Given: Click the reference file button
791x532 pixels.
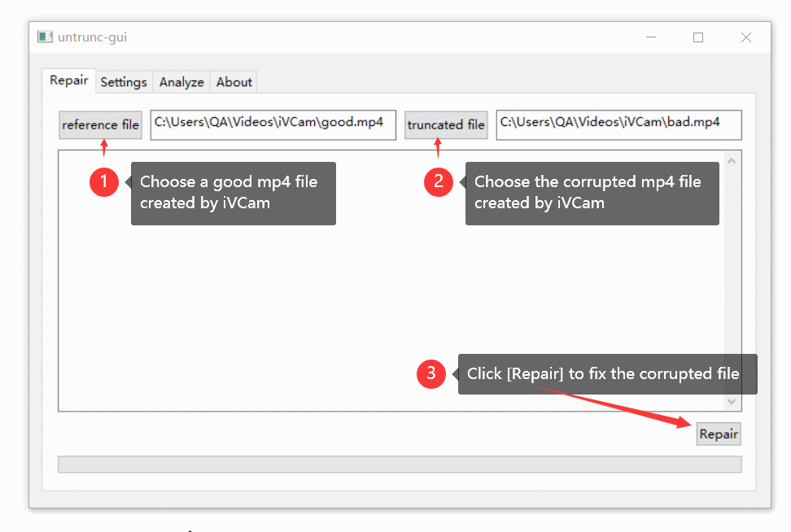Looking at the screenshot, I should click(x=100, y=124).
